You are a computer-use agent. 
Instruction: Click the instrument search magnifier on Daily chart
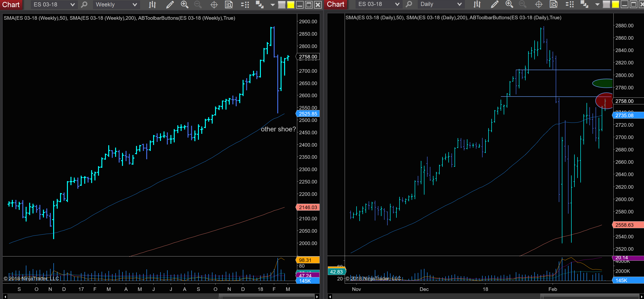point(409,4)
